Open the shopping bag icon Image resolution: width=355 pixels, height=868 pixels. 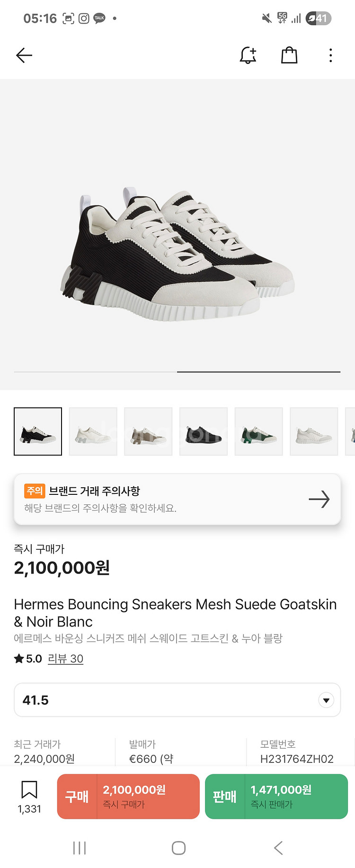click(x=289, y=55)
